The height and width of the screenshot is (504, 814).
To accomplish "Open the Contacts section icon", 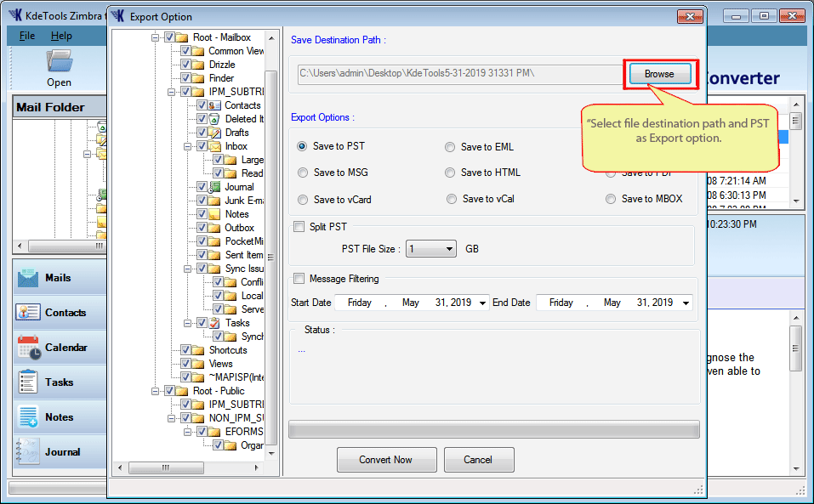I will coord(28,313).
